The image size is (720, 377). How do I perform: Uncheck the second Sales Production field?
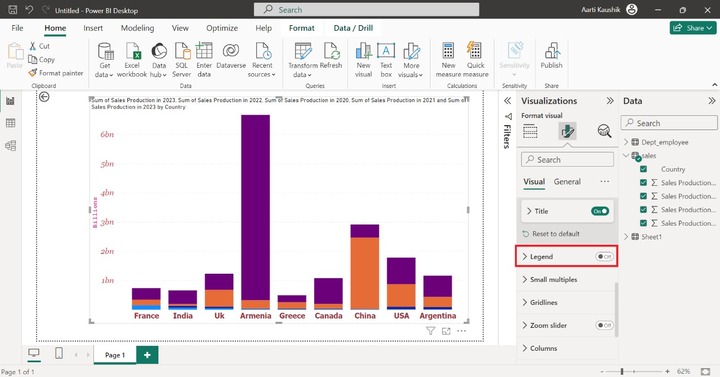[x=643, y=196]
